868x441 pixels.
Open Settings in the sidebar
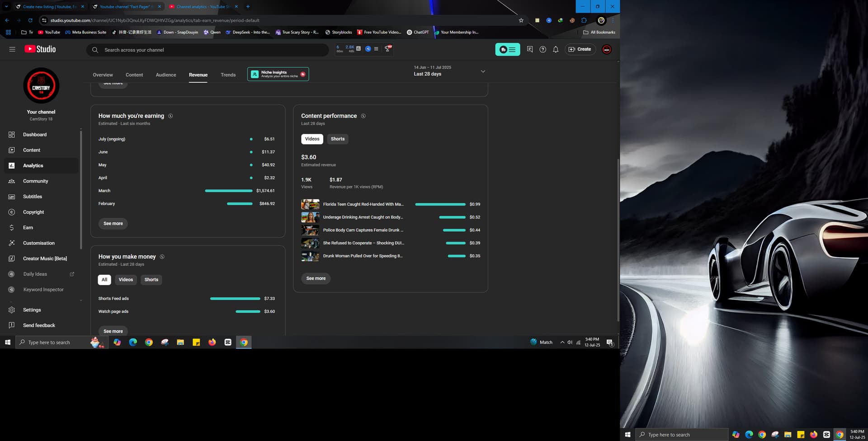[41, 310]
